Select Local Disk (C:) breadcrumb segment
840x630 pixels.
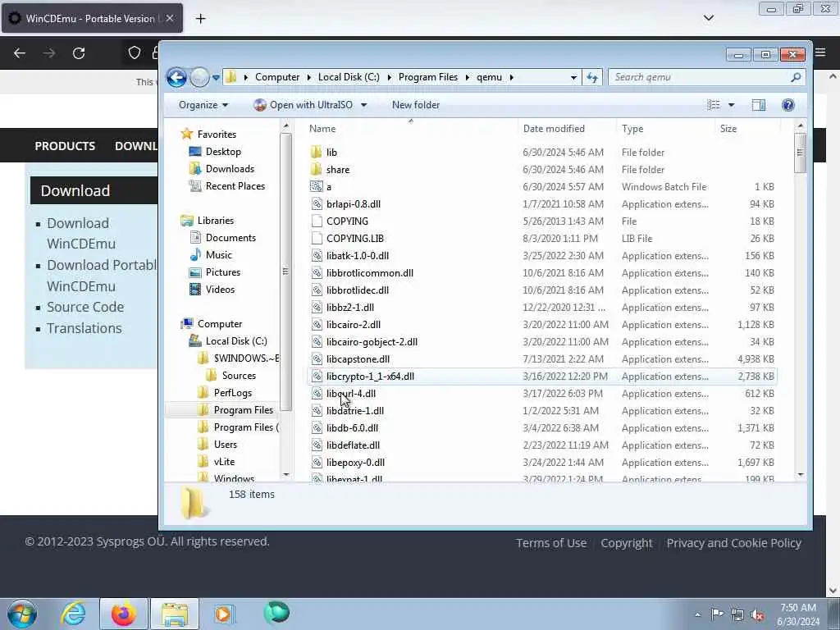349,77
